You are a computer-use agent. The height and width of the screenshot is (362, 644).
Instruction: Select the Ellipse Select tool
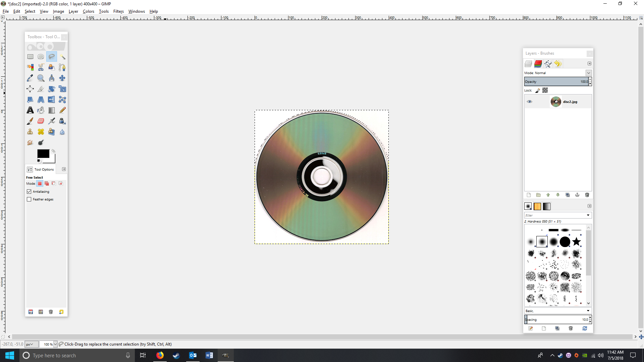41,57
